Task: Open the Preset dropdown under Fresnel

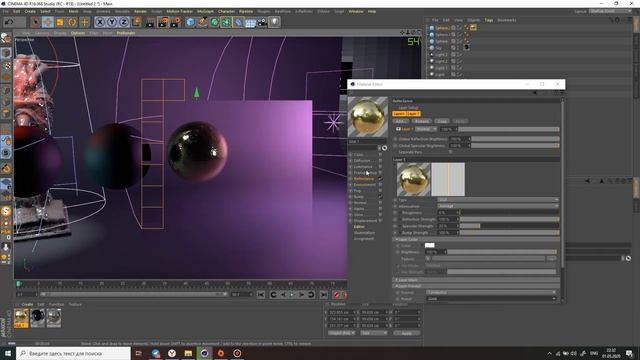Action: (x=491, y=299)
